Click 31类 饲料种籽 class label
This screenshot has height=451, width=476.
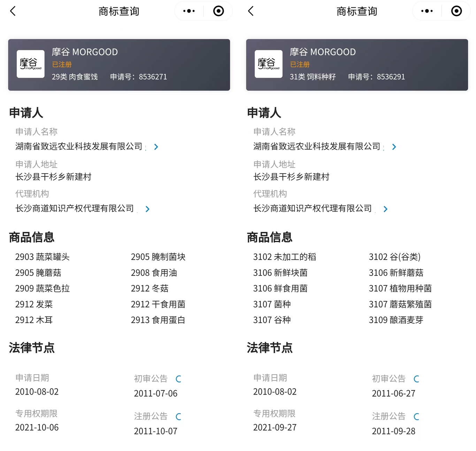[x=313, y=77]
